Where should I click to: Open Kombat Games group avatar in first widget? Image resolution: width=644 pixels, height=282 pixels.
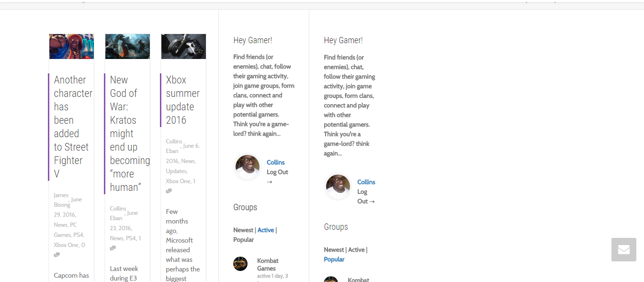[240, 264]
